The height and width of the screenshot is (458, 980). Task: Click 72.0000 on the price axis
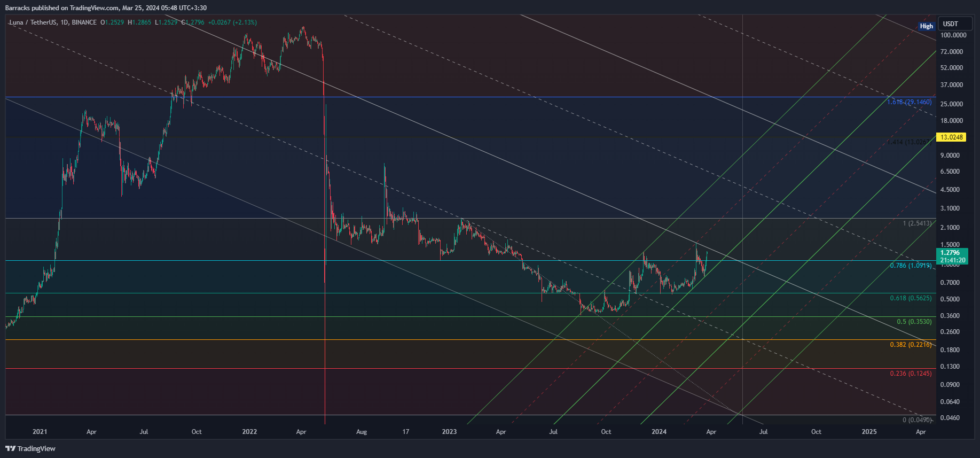coord(952,52)
